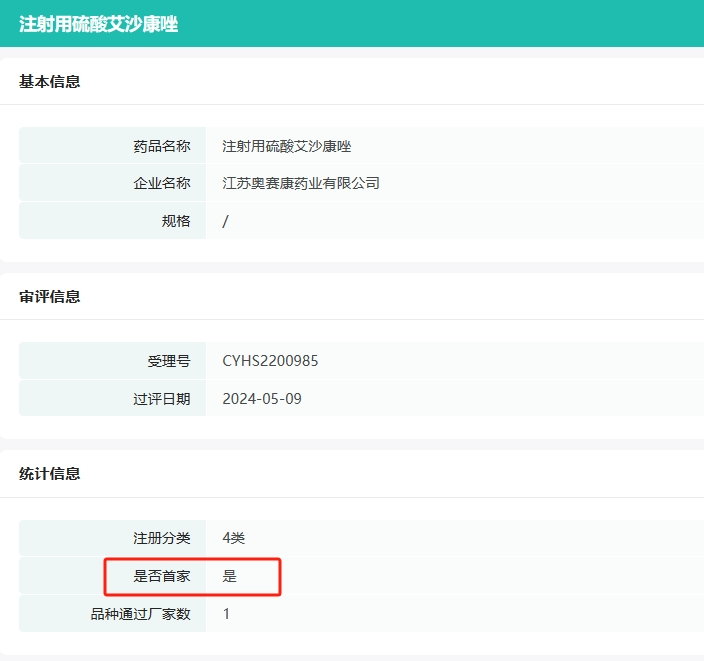
Task: Click the 过评日期 field label
Action: tap(161, 399)
